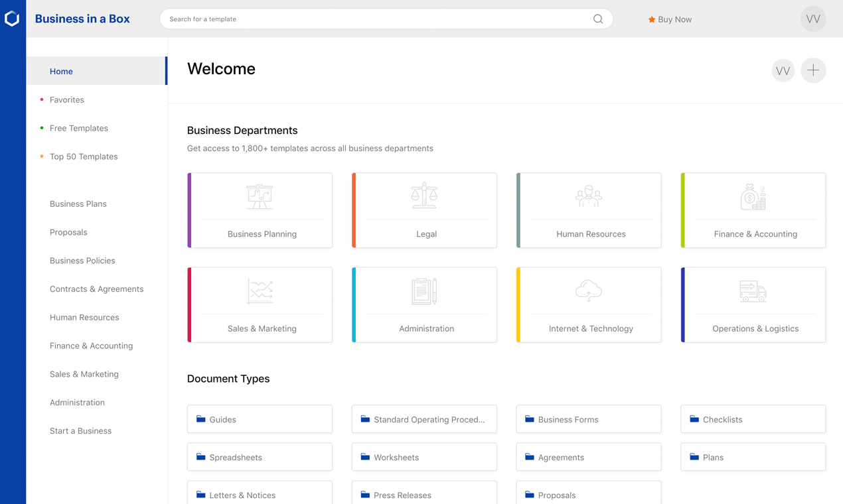Screen dimensions: 843x504
Task: Click the plus add button near Welcome
Action: (x=813, y=70)
